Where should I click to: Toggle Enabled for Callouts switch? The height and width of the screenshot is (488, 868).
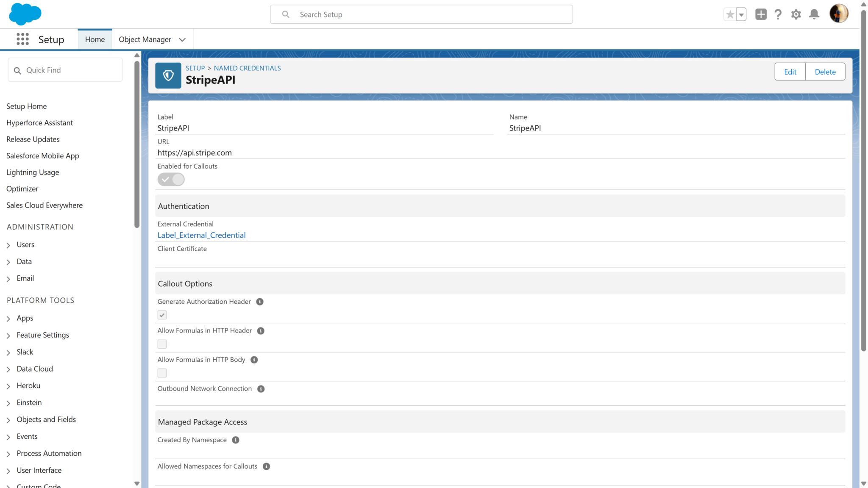[x=171, y=180]
